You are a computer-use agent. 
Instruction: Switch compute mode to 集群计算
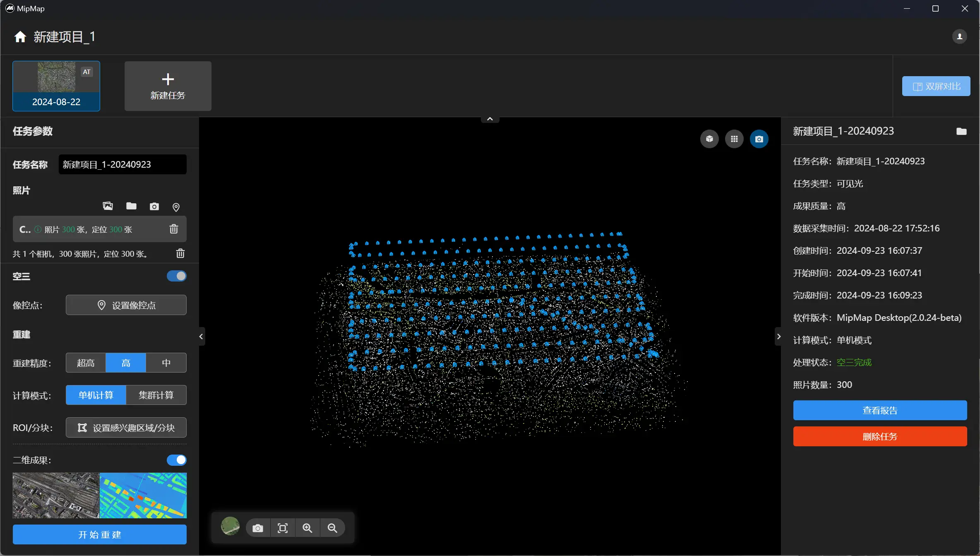pyautogui.click(x=156, y=395)
